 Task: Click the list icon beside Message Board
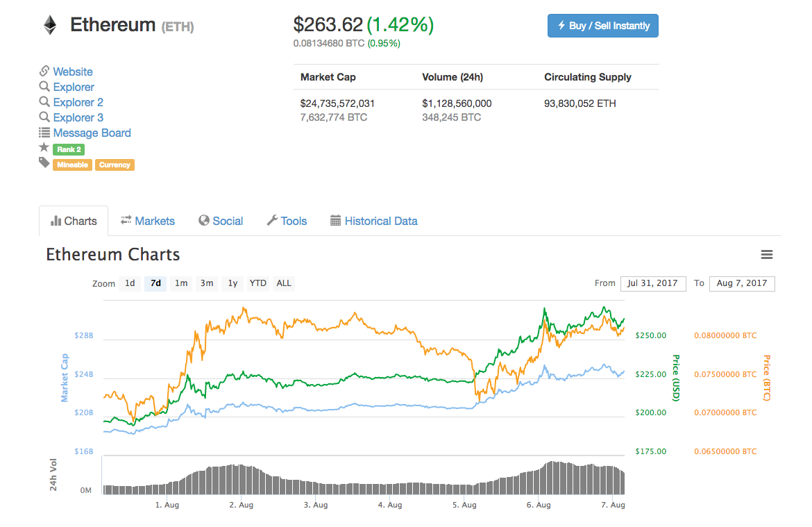pos(44,133)
